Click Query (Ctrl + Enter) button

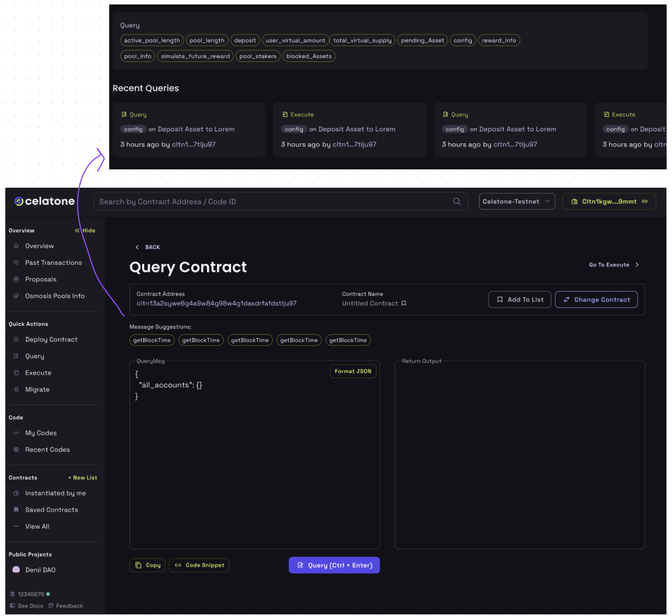334,565
